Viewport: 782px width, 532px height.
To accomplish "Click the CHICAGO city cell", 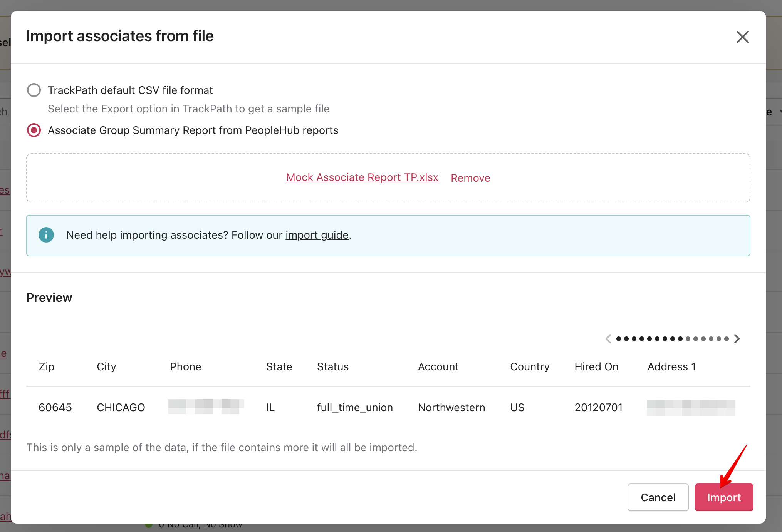I will point(121,407).
